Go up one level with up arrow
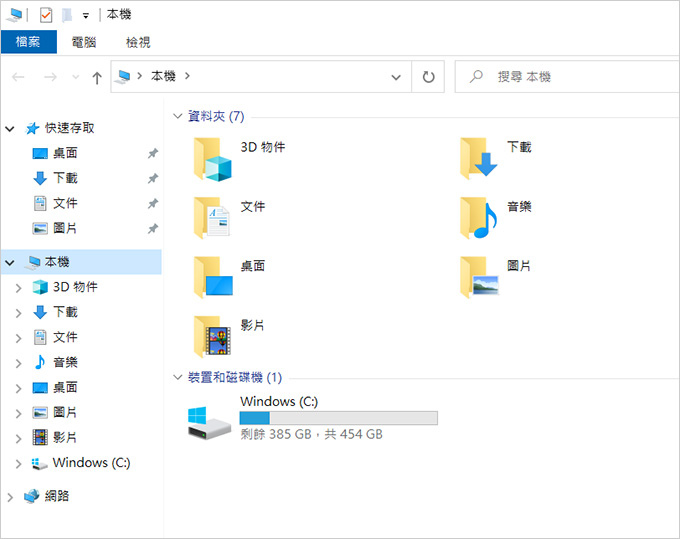 97,78
